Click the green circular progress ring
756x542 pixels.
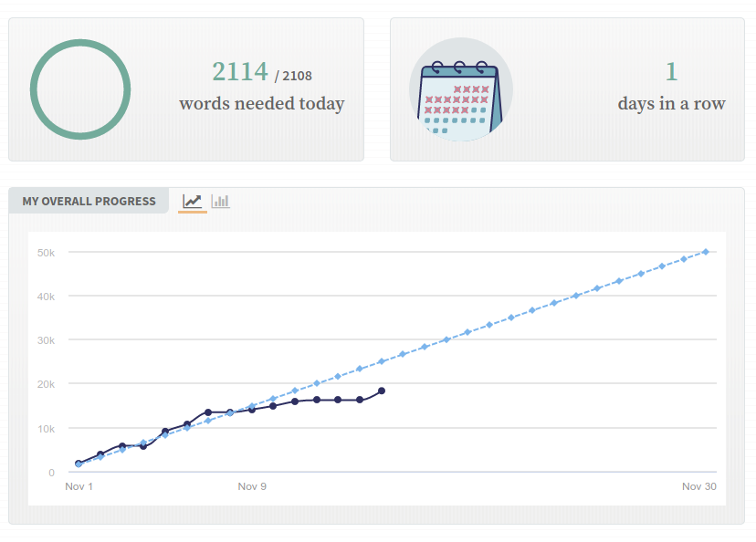[x=80, y=89]
